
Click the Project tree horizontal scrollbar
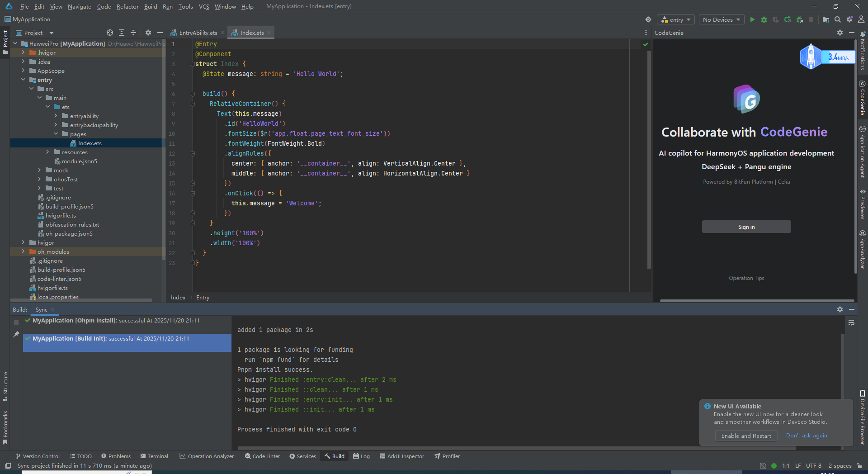click(x=81, y=300)
